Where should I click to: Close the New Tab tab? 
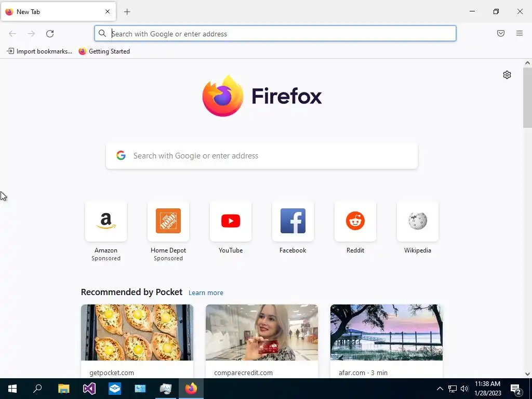click(x=108, y=11)
